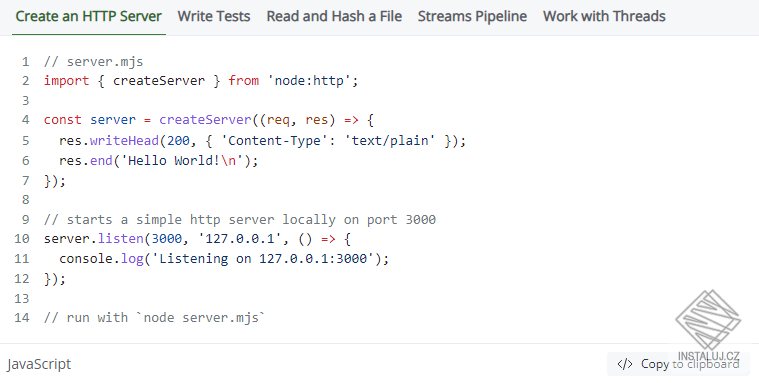
Task: Open the Work with Threads tab
Action: (x=604, y=16)
